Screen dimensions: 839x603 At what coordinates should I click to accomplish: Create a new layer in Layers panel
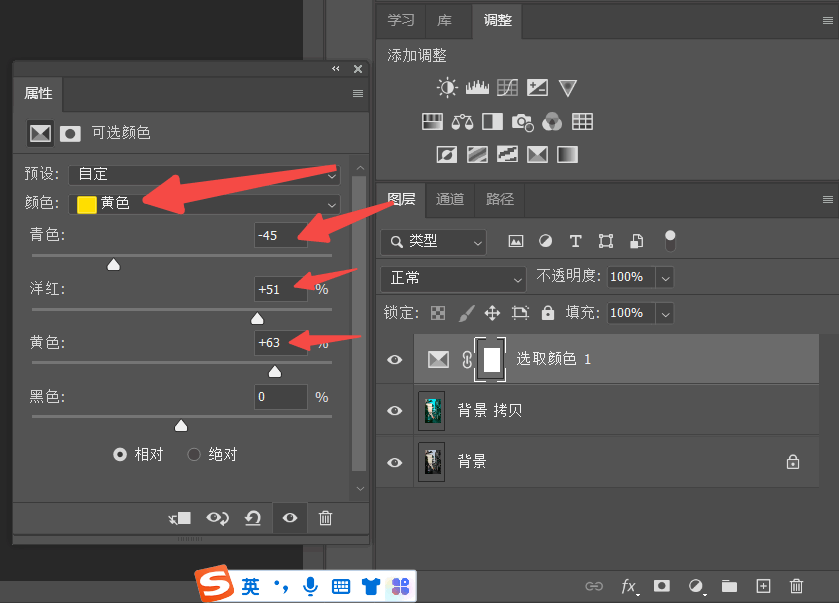pos(763,586)
